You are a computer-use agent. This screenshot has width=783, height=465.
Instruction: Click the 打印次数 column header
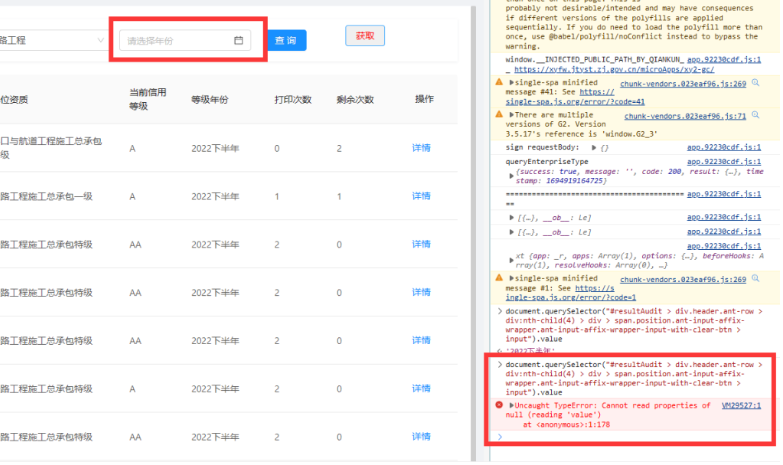tap(293, 99)
